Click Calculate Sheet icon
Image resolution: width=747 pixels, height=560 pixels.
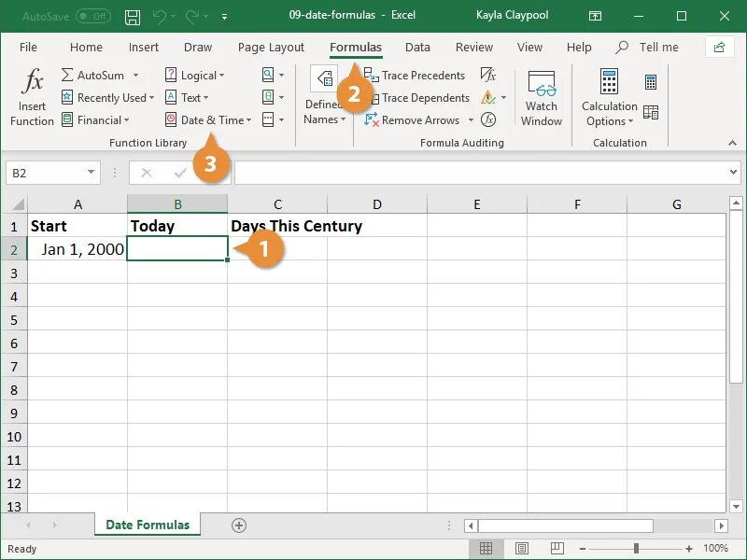pos(651,112)
